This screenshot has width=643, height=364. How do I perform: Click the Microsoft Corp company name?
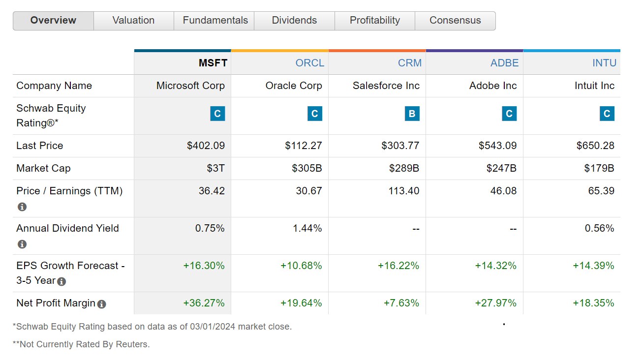[x=190, y=86]
